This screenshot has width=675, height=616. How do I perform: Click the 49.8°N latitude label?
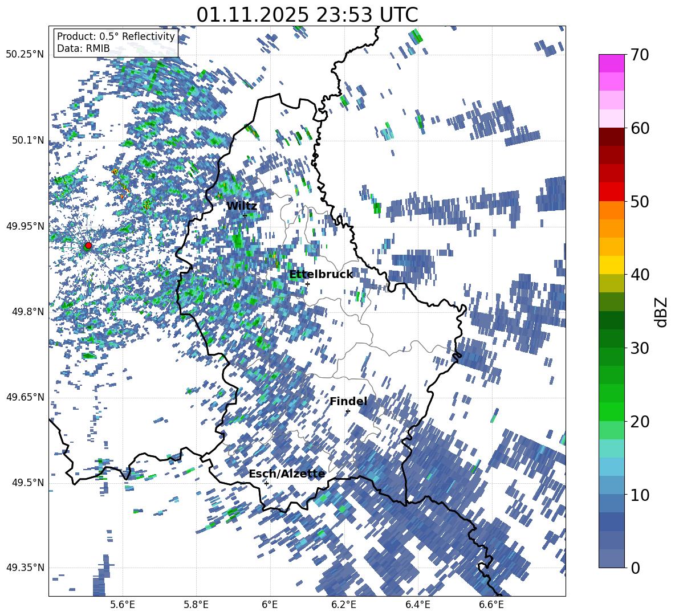pos(27,312)
